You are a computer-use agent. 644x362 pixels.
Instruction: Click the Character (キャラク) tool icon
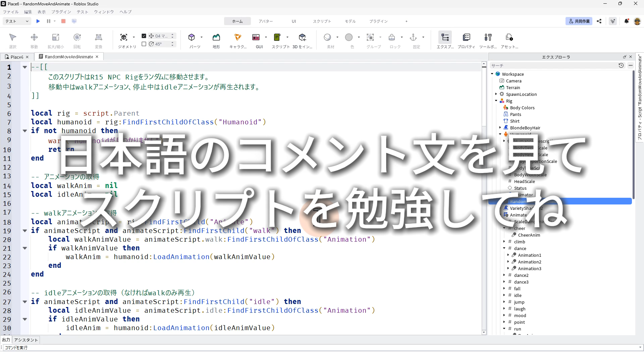point(238,37)
